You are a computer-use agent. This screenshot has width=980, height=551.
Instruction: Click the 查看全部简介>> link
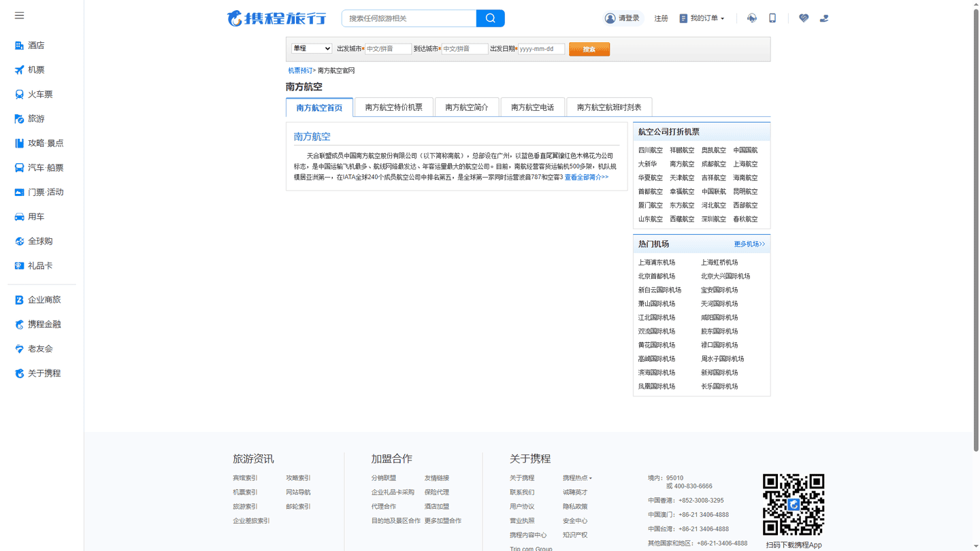pyautogui.click(x=587, y=178)
